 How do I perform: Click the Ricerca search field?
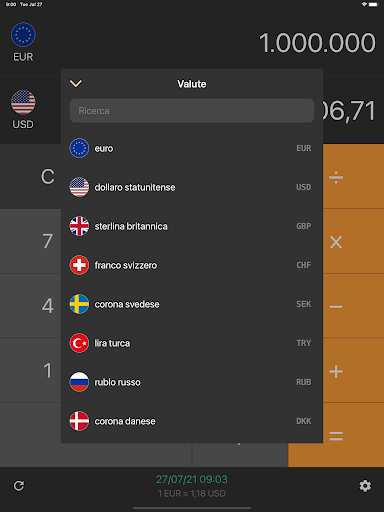192,111
